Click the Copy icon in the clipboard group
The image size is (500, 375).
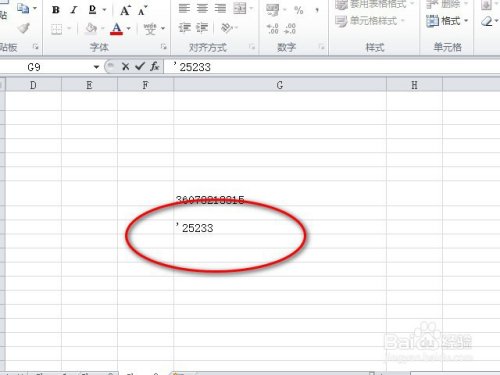tap(23, 8)
